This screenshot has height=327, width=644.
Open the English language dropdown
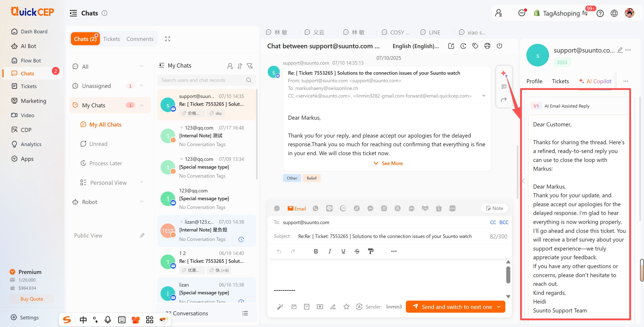(415, 46)
